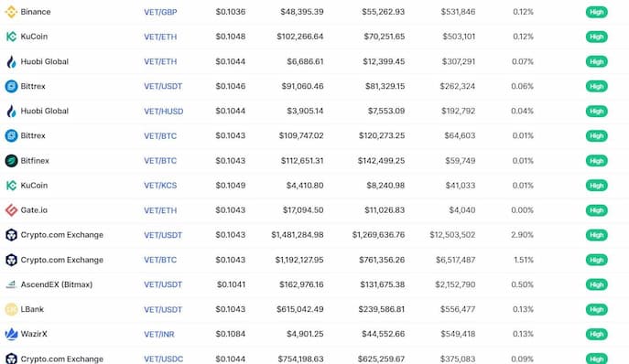Open the VET/GBP pair link
Screen dimensions: 629x364
pos(160,12)
